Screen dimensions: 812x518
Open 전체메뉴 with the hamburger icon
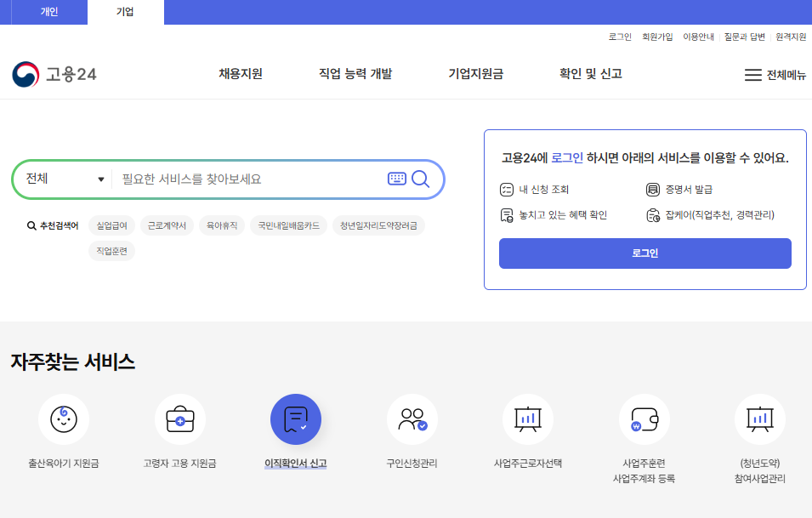click(x=752, y=74)
